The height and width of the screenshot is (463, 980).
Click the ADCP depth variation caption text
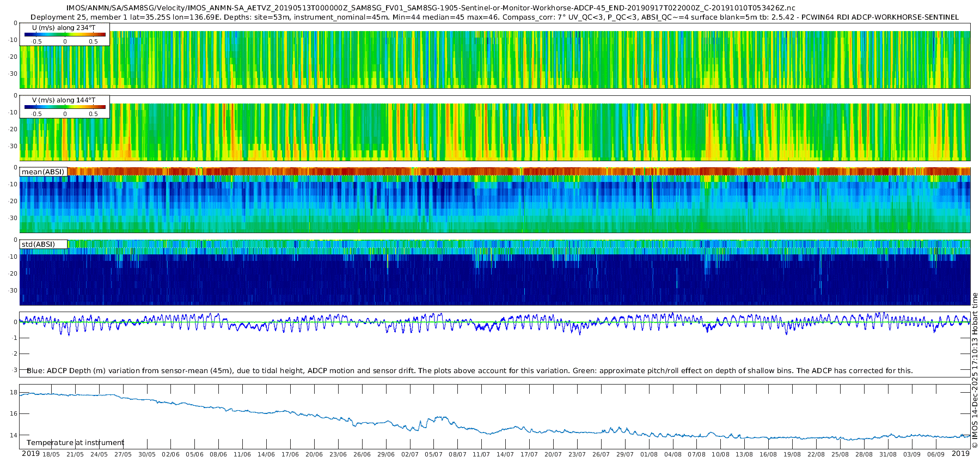469,371
